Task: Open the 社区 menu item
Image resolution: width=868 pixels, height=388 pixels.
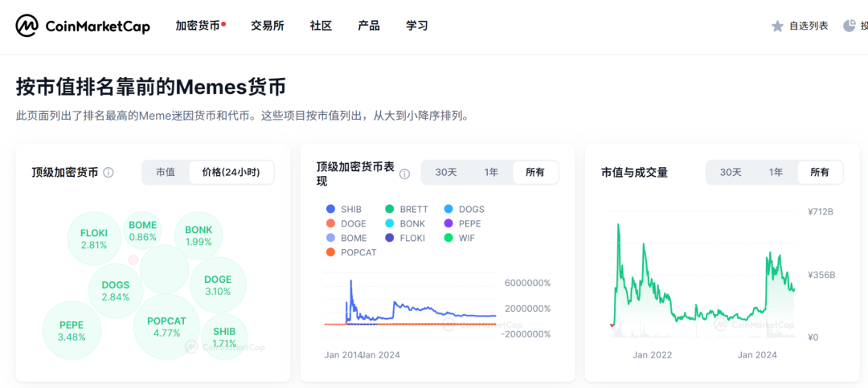Action: coord(321,26)
